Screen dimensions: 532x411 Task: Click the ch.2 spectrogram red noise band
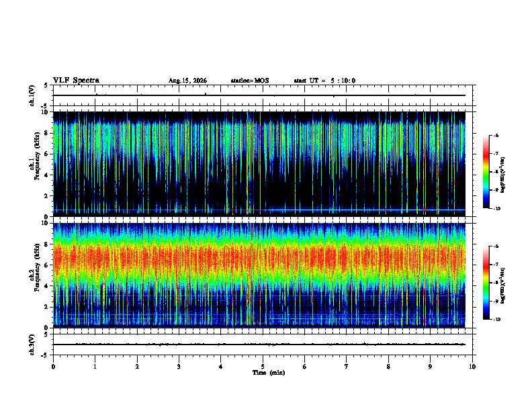(x=259, y=259)
